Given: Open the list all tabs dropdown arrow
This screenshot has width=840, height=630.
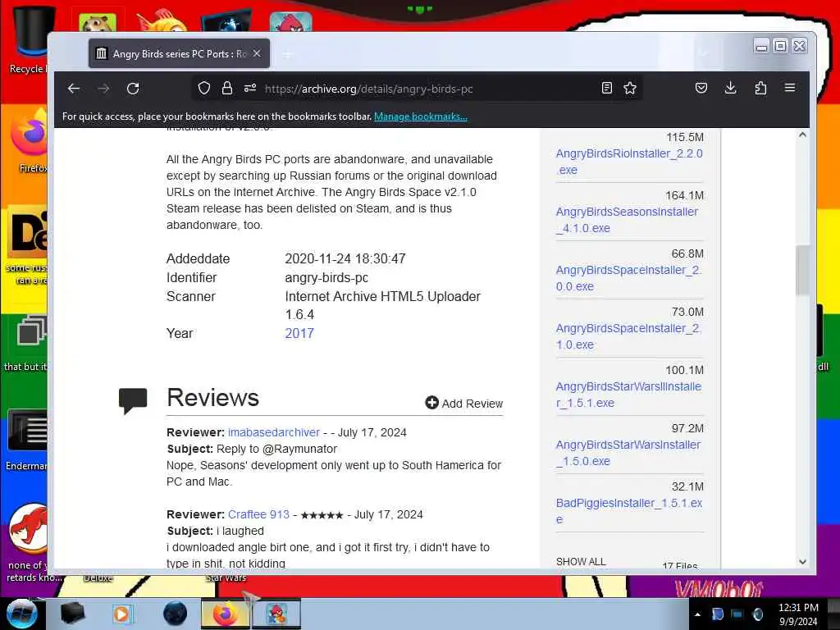Looking at the screenshot, I should click(x=703, y=53).
